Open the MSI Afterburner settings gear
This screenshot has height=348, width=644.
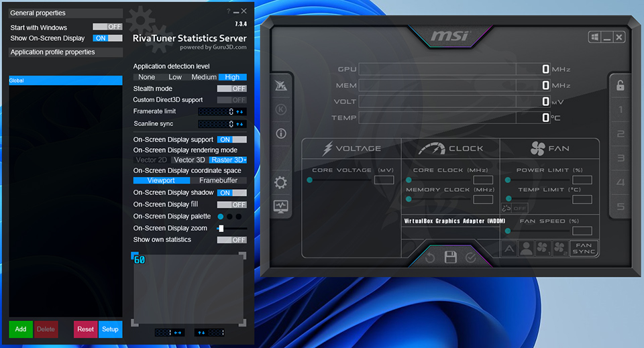click(x=280, y=182)
